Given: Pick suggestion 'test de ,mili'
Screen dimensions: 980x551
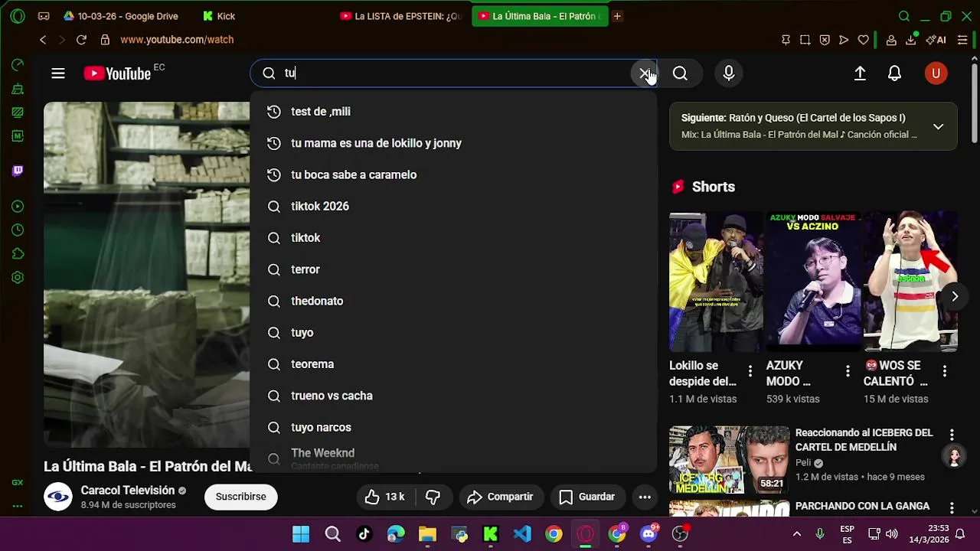Looking at the screenshot, I should 453,112.
